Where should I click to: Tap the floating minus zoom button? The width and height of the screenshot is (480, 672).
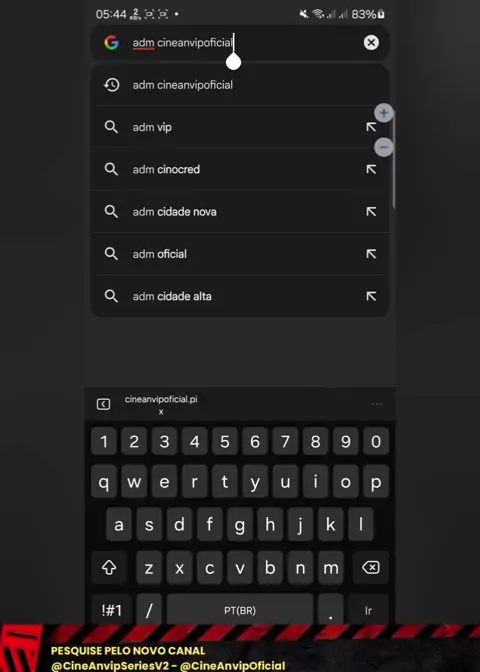tap(384, 147)
